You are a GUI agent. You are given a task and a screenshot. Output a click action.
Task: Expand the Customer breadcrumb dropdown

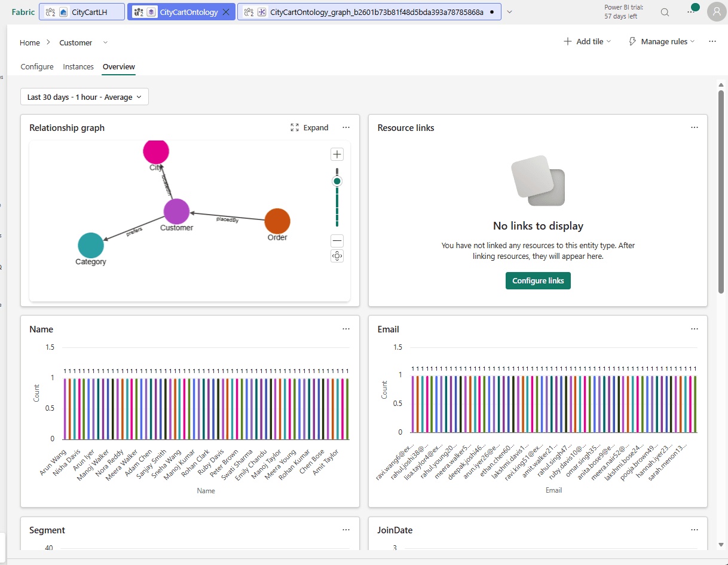click(105, 42)
